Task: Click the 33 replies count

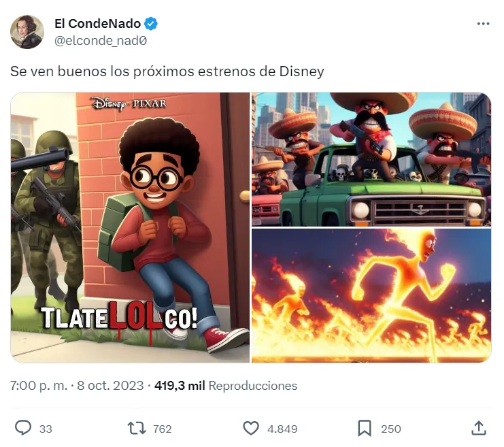Action: pos(46,429)
